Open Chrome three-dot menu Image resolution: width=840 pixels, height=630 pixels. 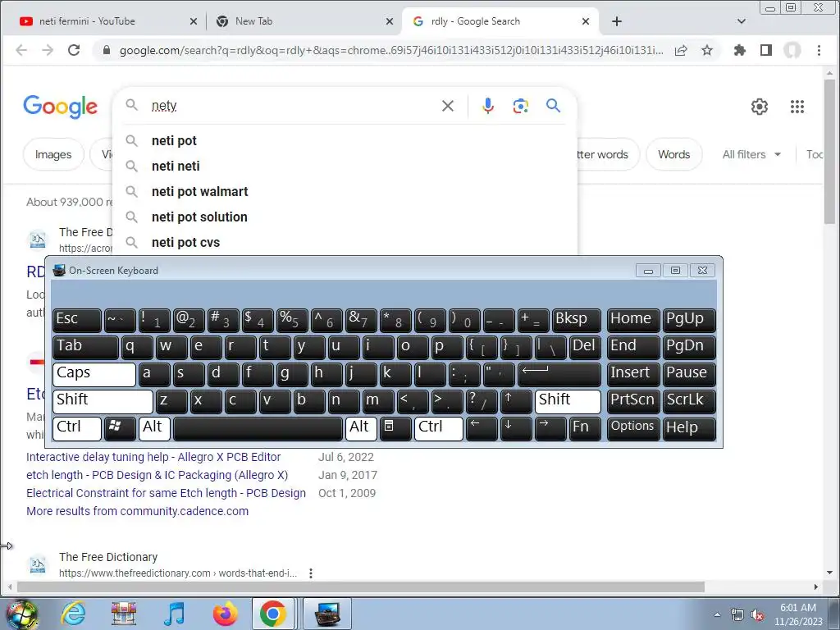click(x=819, y=50)
